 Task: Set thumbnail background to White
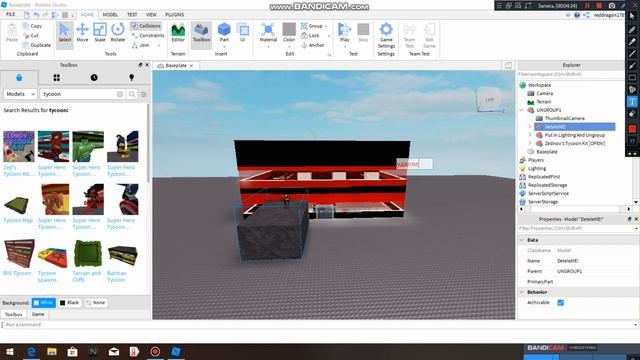click(x=44, y=302)
